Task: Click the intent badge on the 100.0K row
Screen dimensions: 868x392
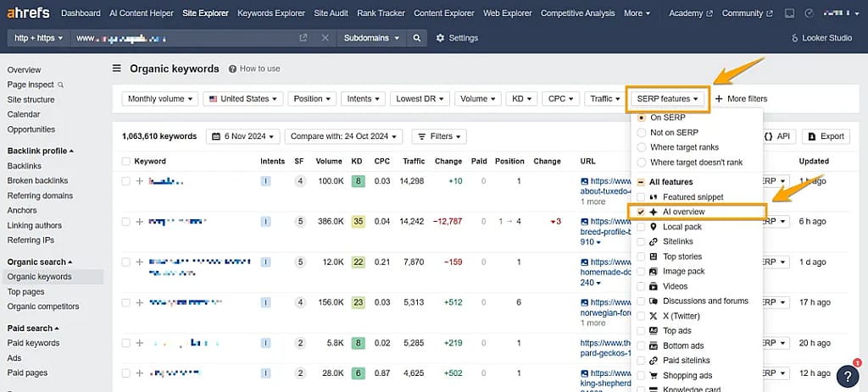Action: click(265, 181)
